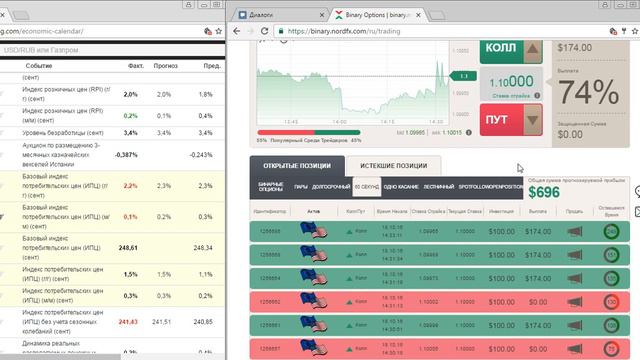Click remaining-time circle of strike 1.09999 position
The height and width of the screenshot is (360, 640).
(611, 325)
